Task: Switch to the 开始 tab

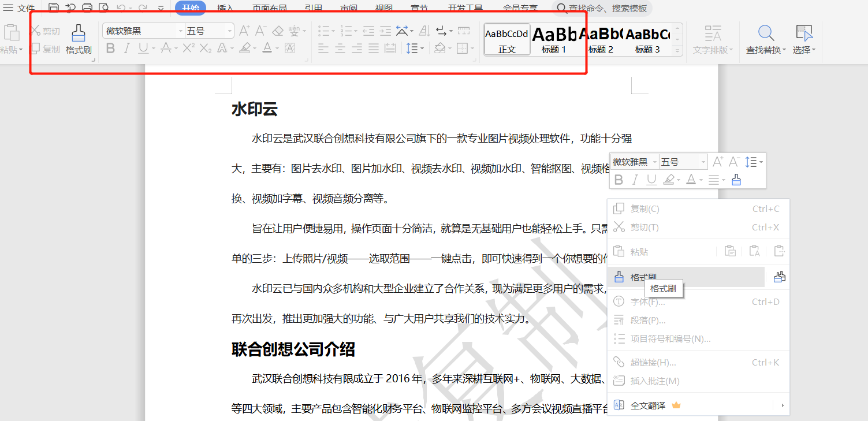Action: click(191, 8)
